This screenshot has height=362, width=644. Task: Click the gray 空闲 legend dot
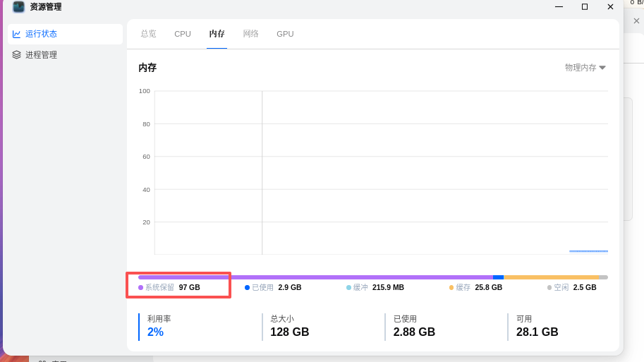(549, 288)
